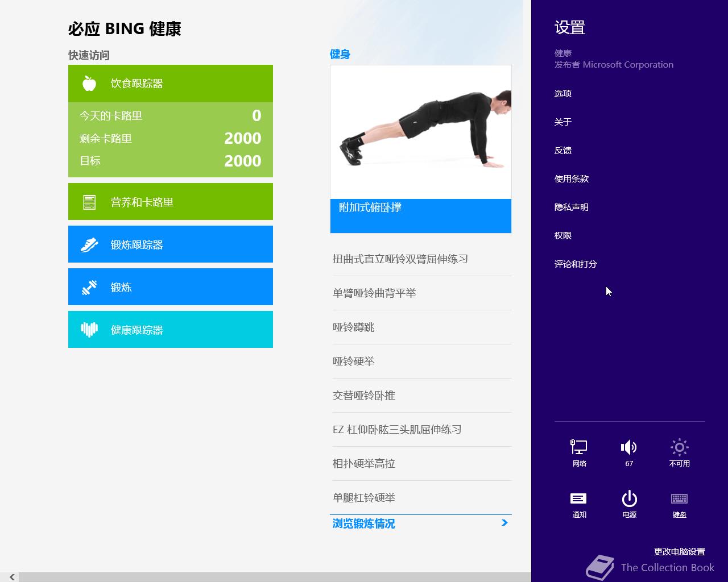Open 扭曲式直立哑铃双臂屈伸练习 exercise
728x582 pixels.
click(422, 259)
